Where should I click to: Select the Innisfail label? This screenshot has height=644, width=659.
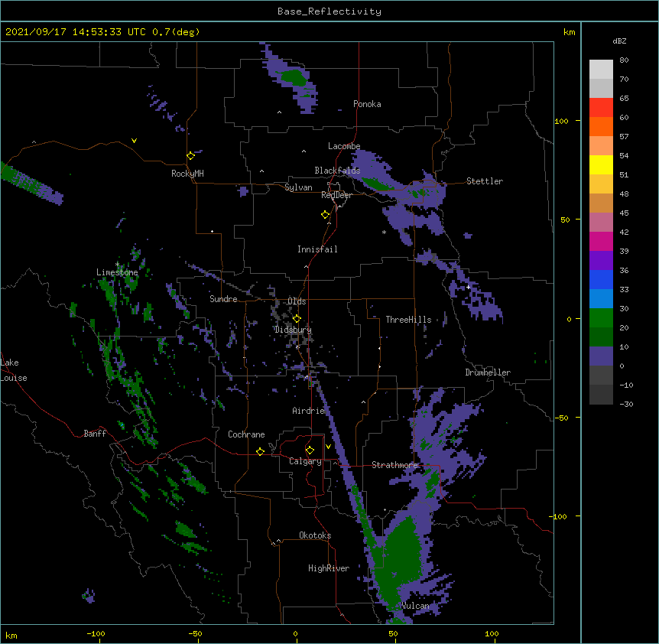point(317,249)
